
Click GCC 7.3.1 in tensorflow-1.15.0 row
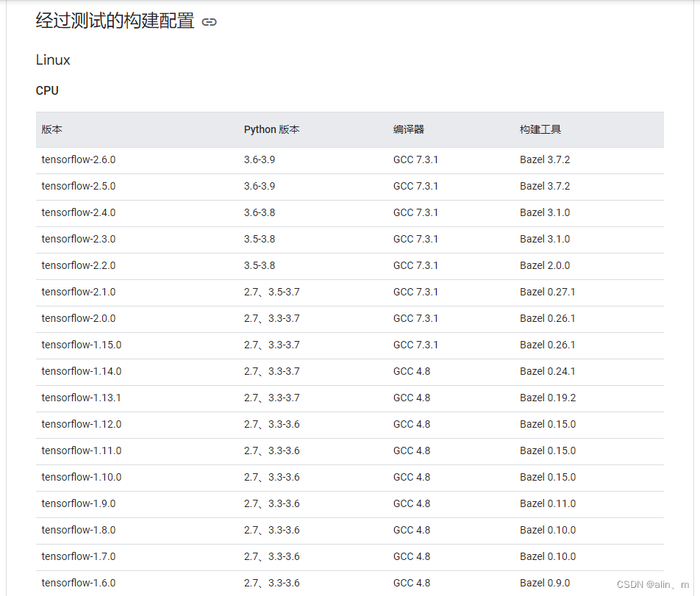point(415,345)
